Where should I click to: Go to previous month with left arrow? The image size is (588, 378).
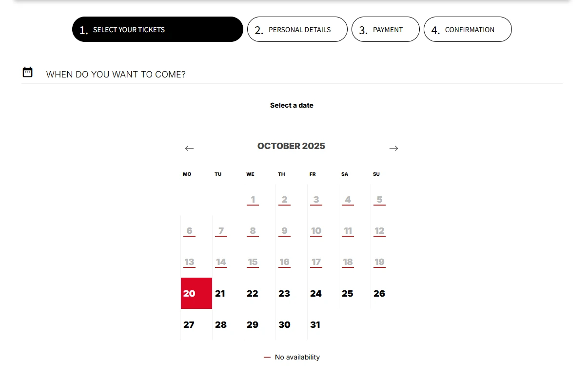click(190, 148)
